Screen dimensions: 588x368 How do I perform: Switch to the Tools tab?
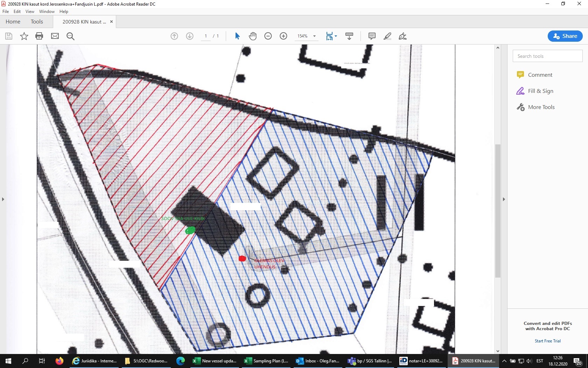coord(37,22)
